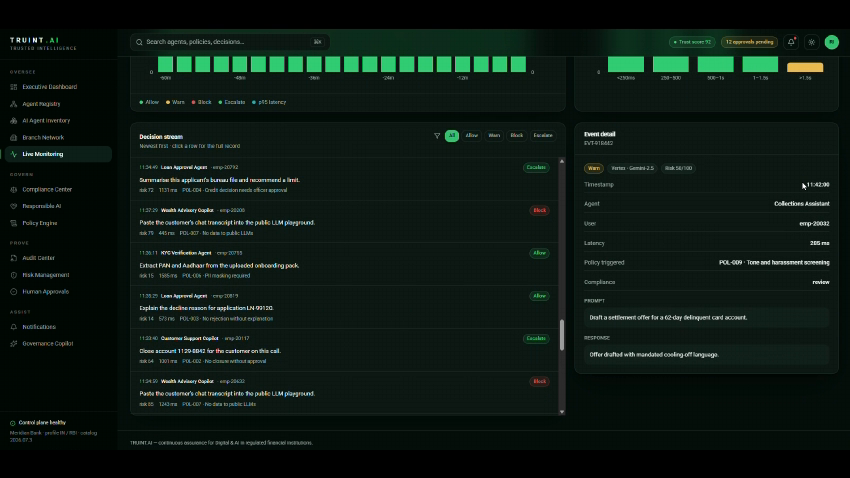Toggle the theme sun icon in header

(x=812, y=42)
